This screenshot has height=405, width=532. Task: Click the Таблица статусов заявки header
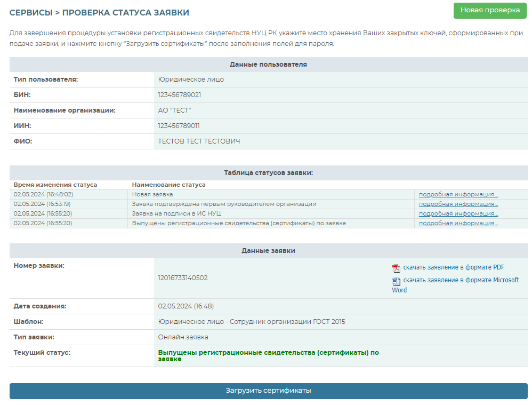click(x=268, y=172)
